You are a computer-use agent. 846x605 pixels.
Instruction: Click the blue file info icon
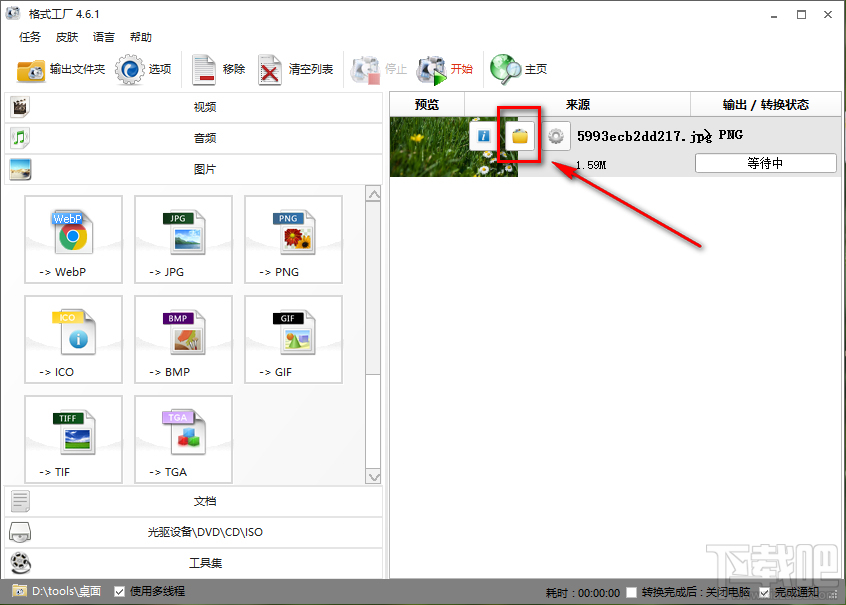point(483,135)
